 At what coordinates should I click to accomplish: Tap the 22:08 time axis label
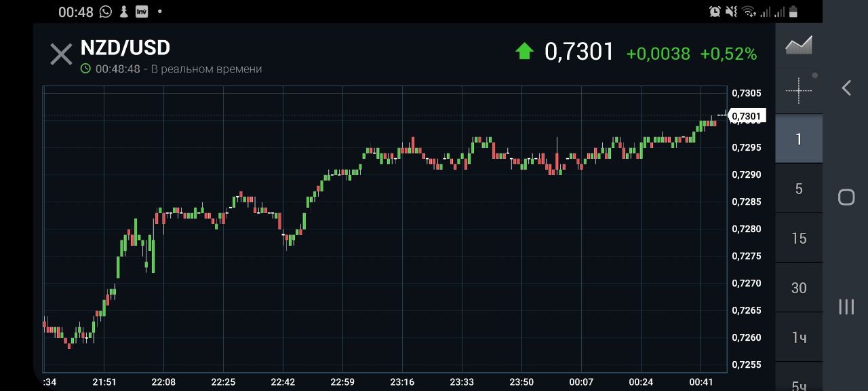pyautogui.click(x=163, y=382)
